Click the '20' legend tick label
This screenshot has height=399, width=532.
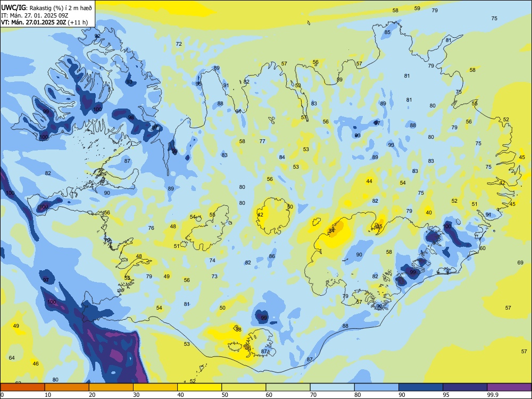click(92, 395)
